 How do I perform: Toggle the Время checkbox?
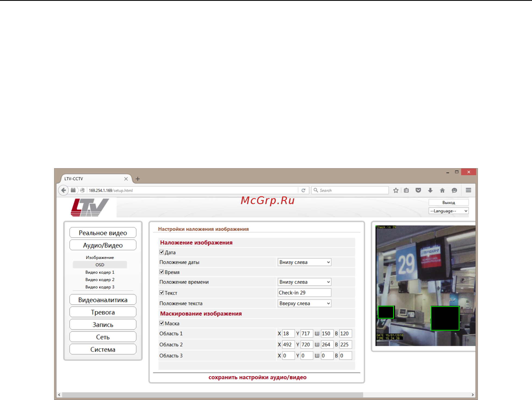click(162, 272)
